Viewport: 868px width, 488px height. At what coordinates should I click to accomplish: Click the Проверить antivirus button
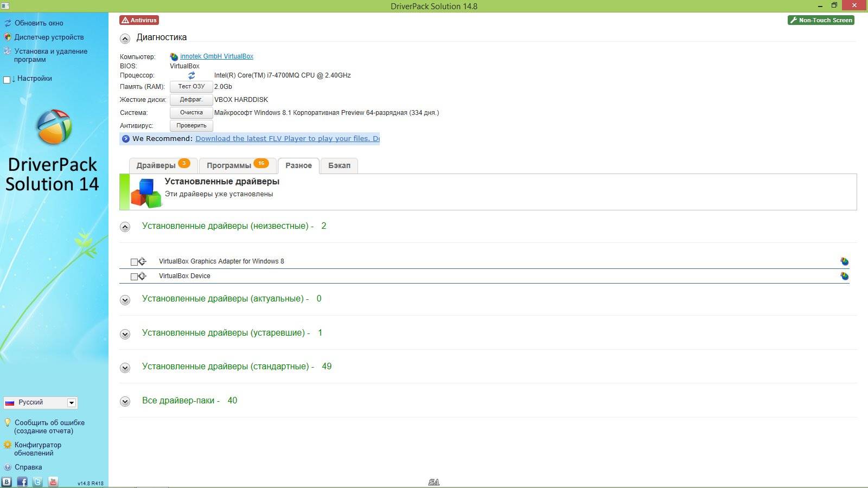pyautogui.click(x=192, y=126)
